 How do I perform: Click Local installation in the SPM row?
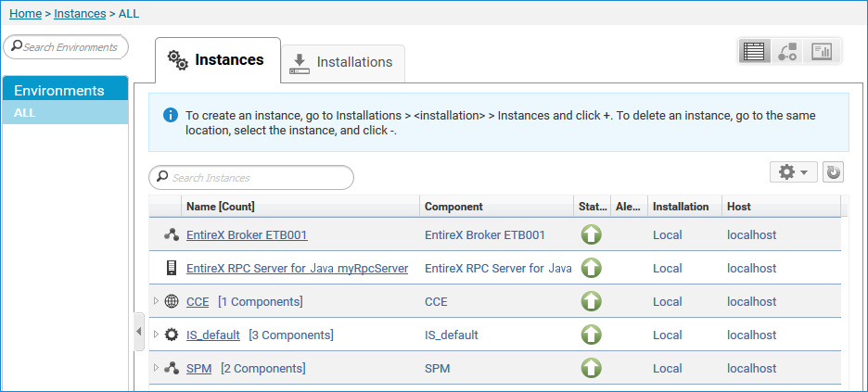coord(668,368)
